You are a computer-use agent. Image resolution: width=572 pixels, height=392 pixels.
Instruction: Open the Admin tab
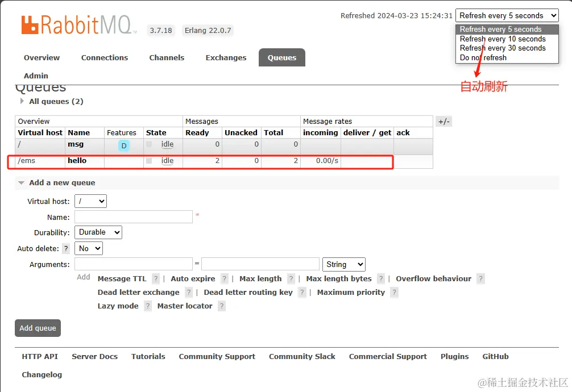click(x=36, y=76)
